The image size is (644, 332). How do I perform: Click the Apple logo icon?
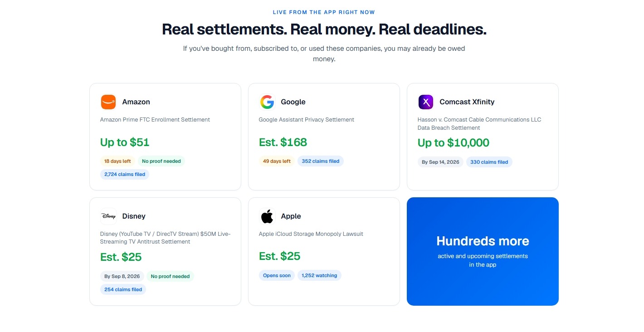(267, 216)
